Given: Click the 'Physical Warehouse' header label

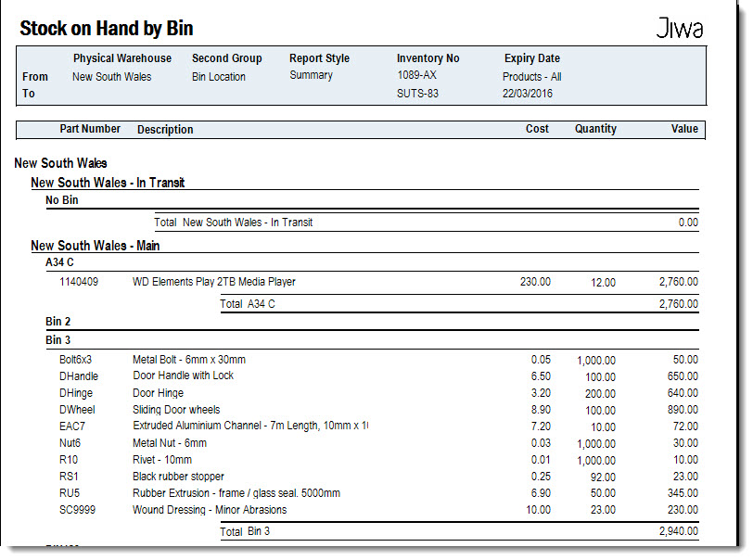Looking at the screenshot, I should coord(122,58).
